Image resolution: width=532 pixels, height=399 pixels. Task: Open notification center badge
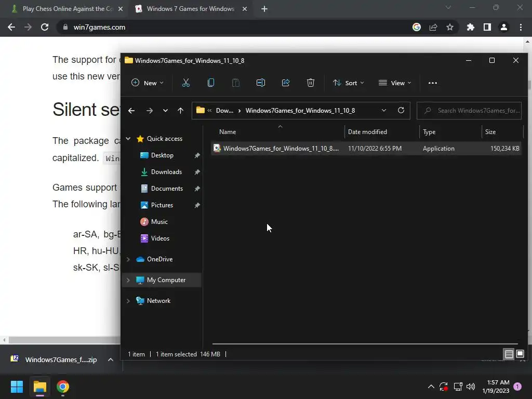[517, 387]
